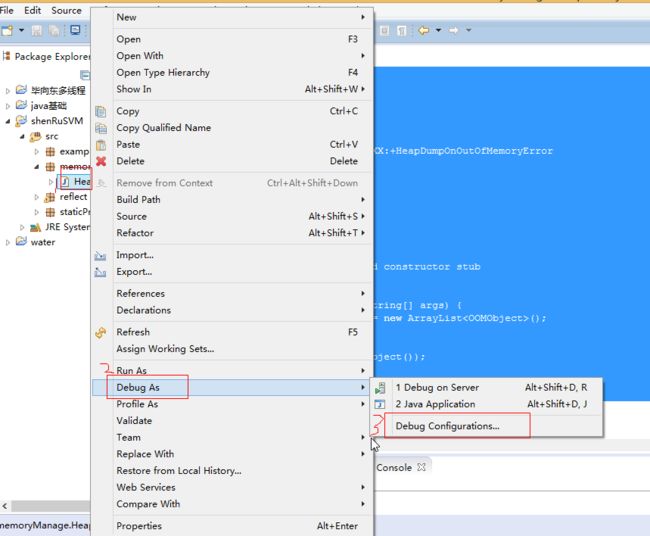This screenshot has width=650, height=536.
Task: Open the Web Services submenu
Action: pyautogui.click(x=233, y=487)
